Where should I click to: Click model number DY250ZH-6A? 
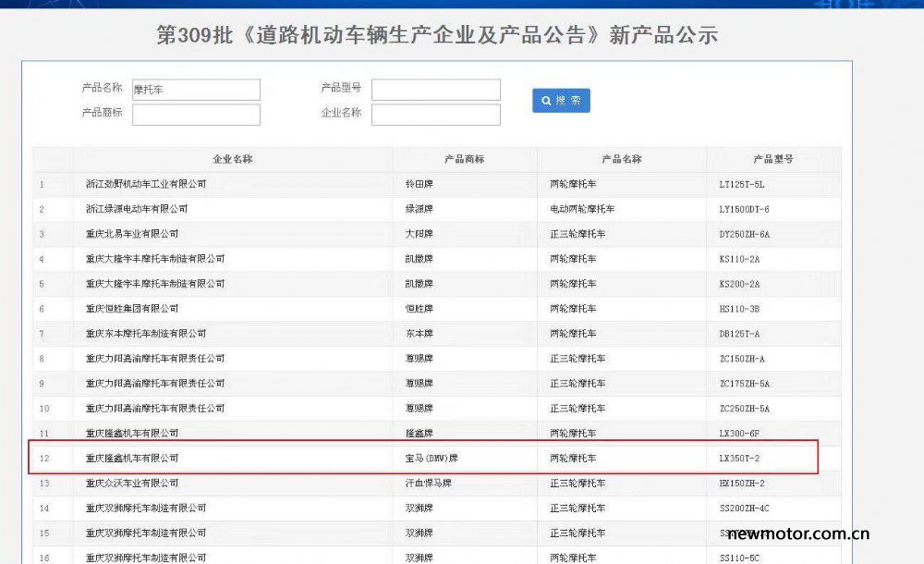[744, 234]
